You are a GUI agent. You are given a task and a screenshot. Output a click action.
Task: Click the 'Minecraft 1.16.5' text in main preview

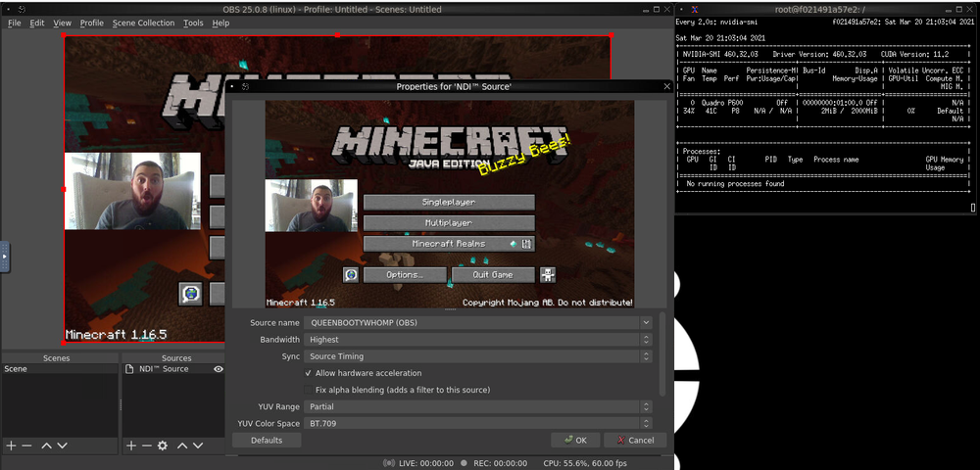pyautogui.click(x=117, y=335)
